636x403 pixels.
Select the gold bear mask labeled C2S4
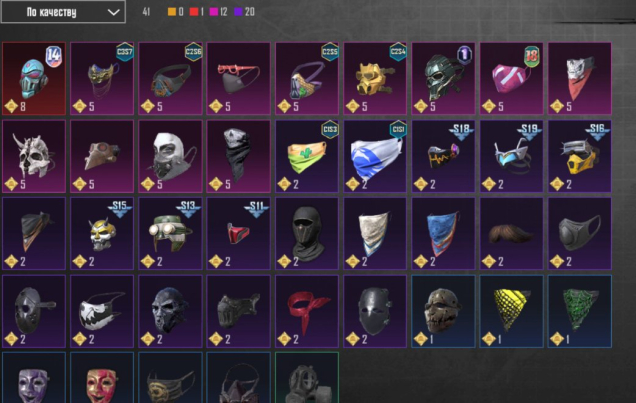point(375,78)
